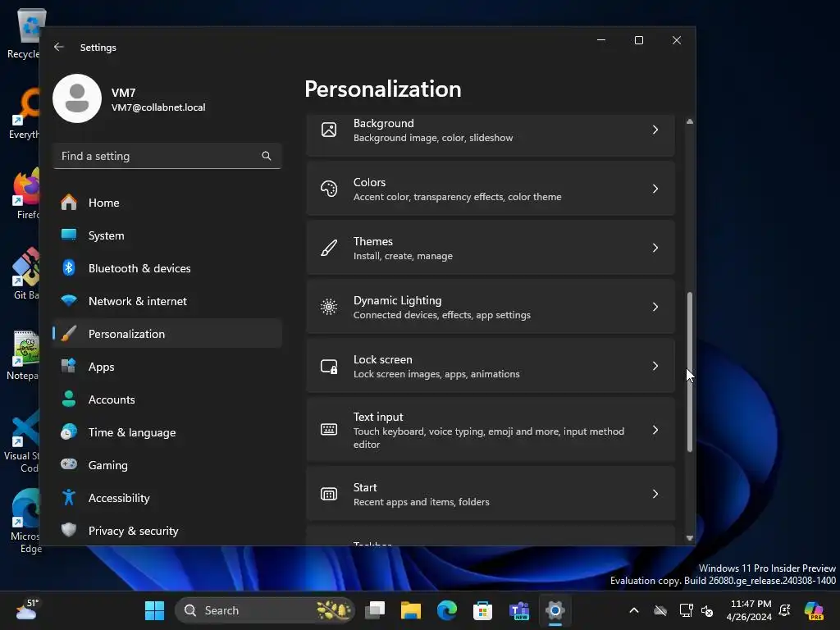Open the Lock screen settings page
840x630 pixels.
491,366
